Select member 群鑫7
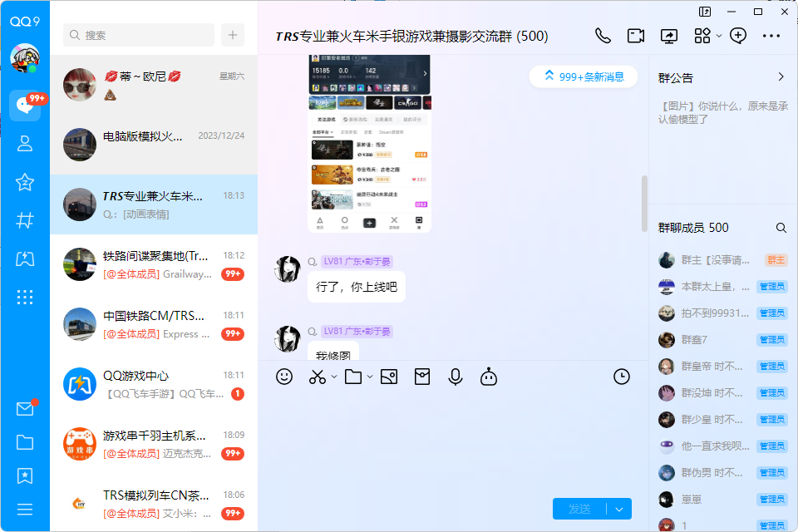This screenshot has width=798, height=532. click(x=722, y=339)
